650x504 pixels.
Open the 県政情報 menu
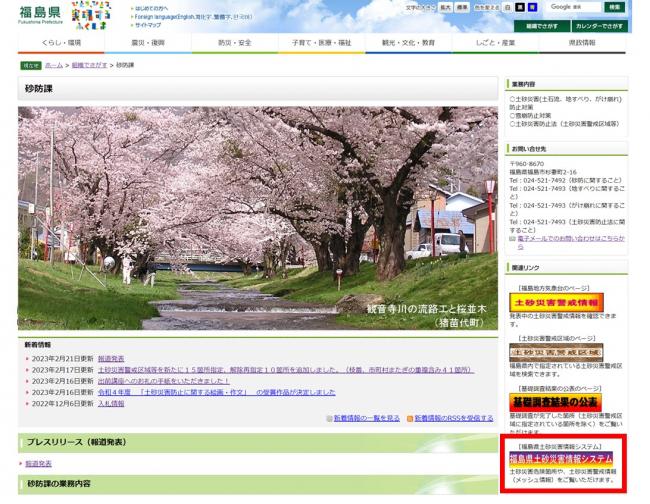pos(582,43)
